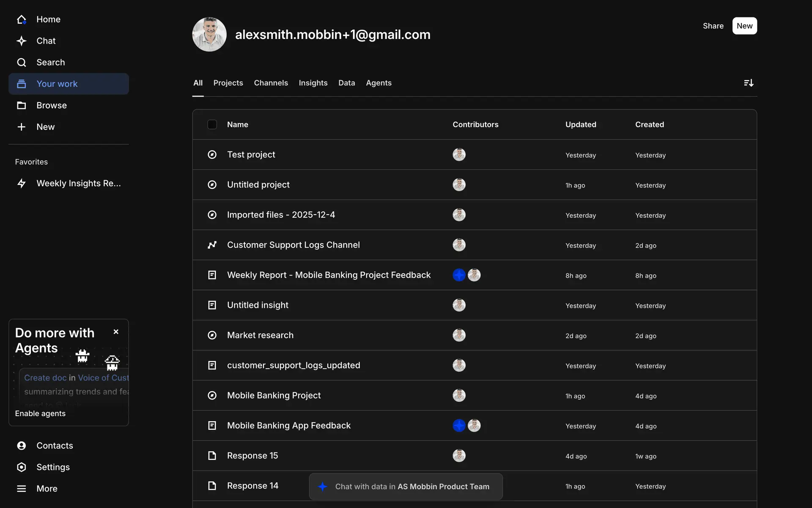Tick the select-all checkbox beside Name
The height and width of the screenshot is (508, 812).
tap(212, 124)
